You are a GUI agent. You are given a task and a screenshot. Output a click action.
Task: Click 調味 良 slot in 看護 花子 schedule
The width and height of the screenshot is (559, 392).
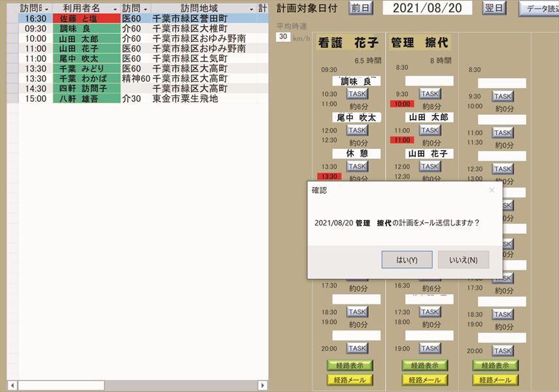[356, 81]
